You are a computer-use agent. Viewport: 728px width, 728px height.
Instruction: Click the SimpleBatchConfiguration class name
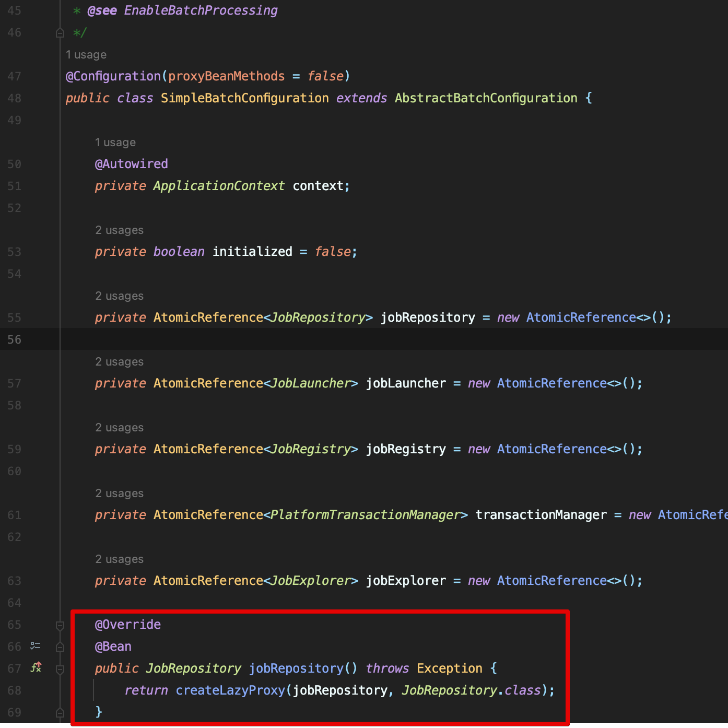coord(245,98)
